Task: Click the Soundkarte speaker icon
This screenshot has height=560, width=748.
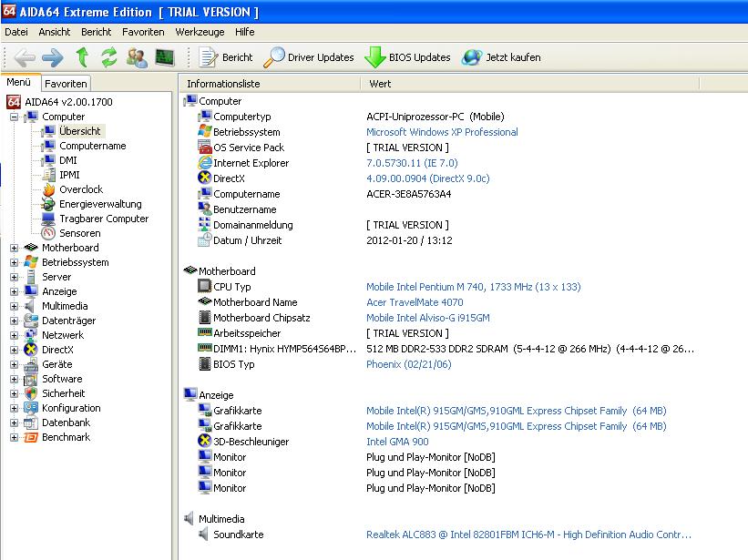Action: point(204,534)
